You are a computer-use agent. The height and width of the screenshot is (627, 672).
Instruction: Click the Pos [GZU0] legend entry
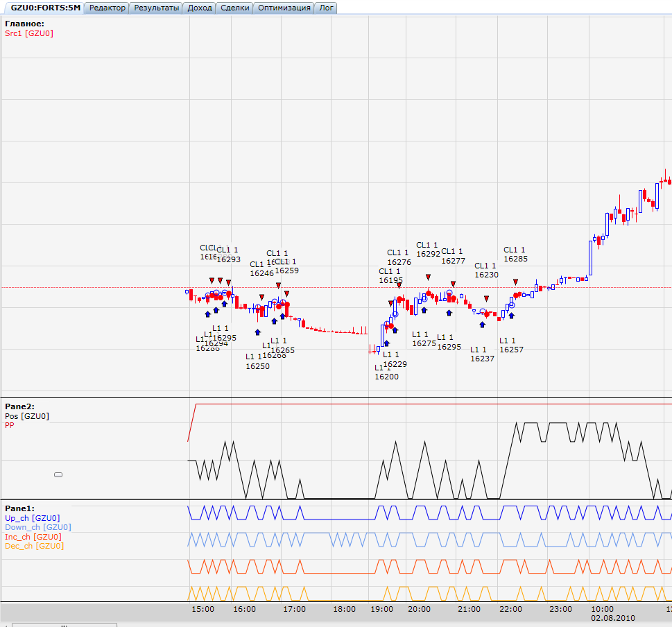tap(27, 416)
